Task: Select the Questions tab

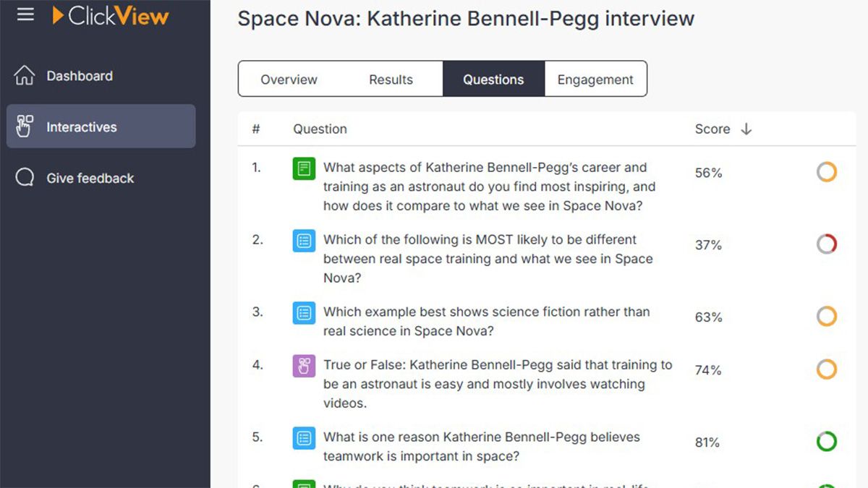Action: pyautogui.click(x=493, y=80)
